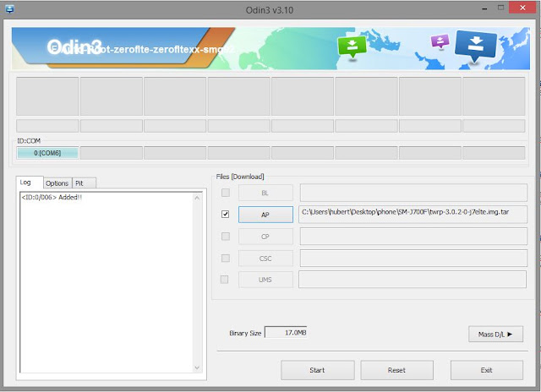Start the flashing process

[x=318, y=370]
